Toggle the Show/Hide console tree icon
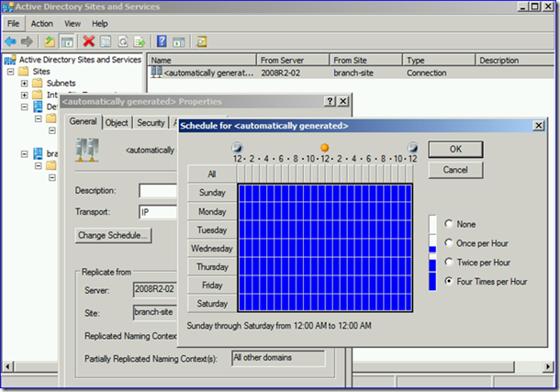 67,42
